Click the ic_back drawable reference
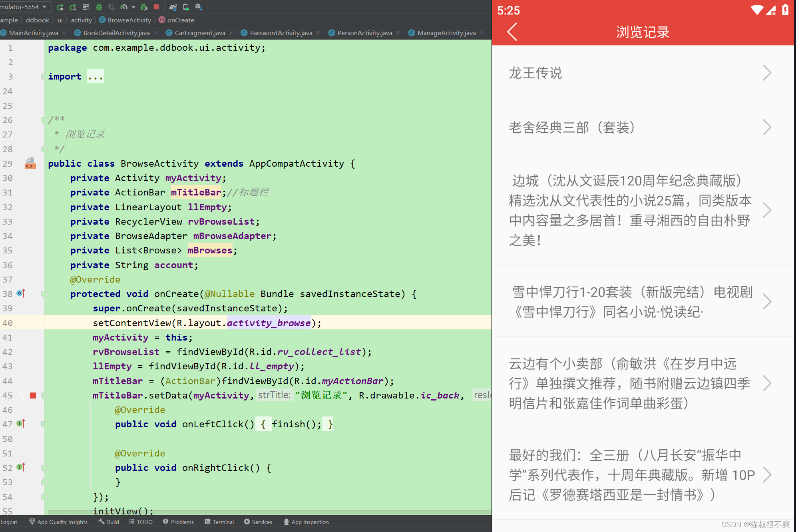 click(x=440, y=395)
